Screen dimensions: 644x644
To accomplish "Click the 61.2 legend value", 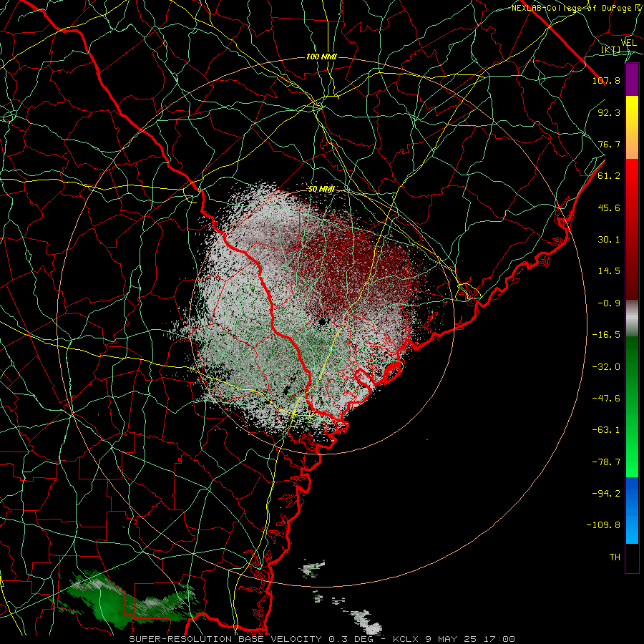I will (609, 176).
